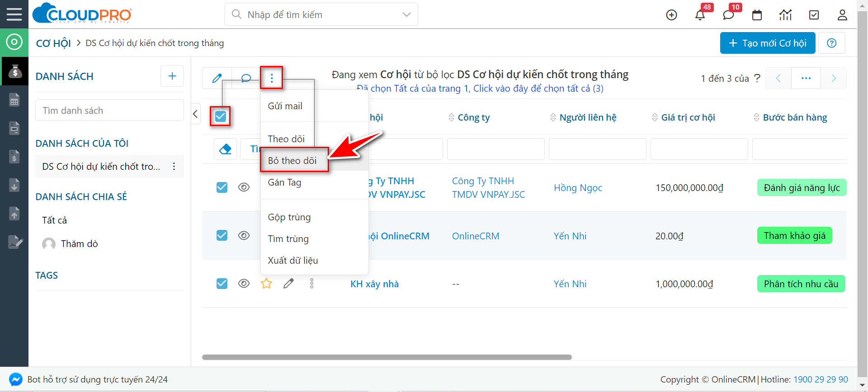Open the signed contract sidebar icon
The width and height of the screenshot is (868, 392).
(x=15, y=242)
